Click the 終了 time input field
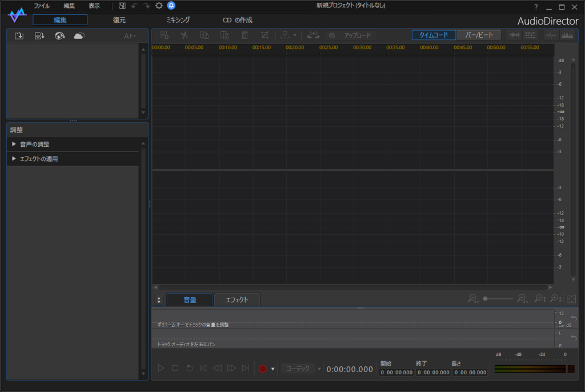The image size is (585, 392). [433, 373]
